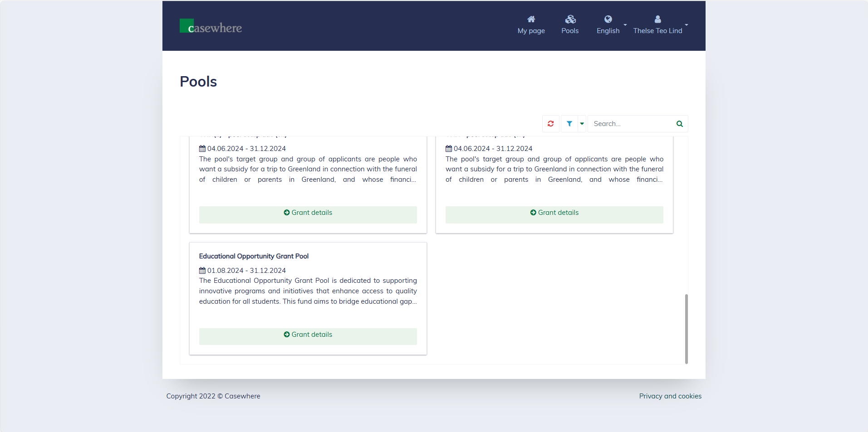Viewport: 868px width, 432px height.
Task: Open Grant details for Educational Opportunity Grant Pool
Action: point(308,335)
